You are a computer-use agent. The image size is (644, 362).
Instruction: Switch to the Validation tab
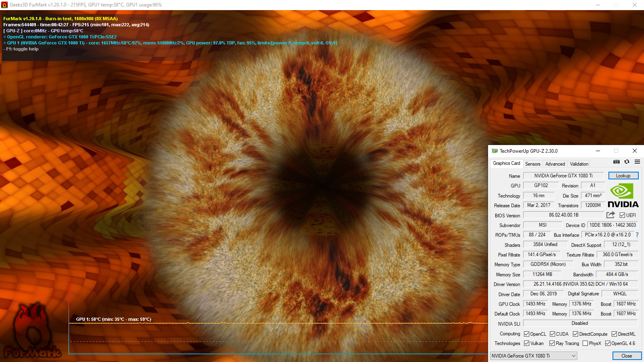[x=579, y=164]
